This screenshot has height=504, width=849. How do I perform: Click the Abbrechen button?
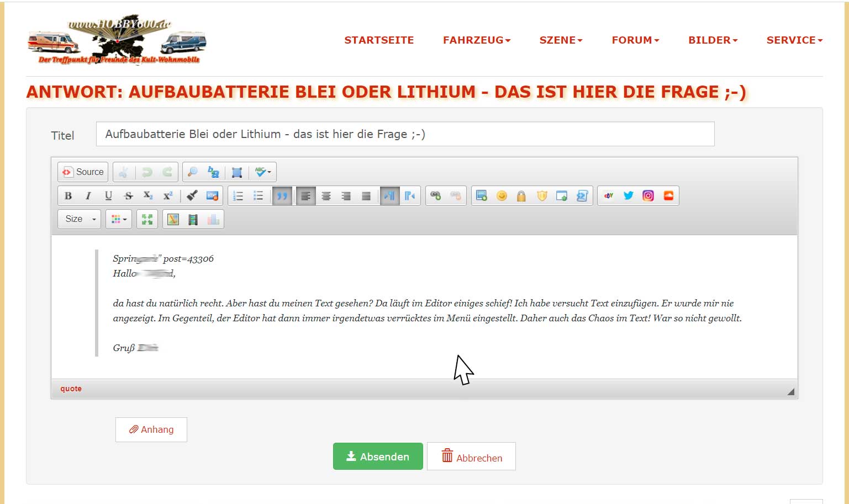tap(471, 457)
